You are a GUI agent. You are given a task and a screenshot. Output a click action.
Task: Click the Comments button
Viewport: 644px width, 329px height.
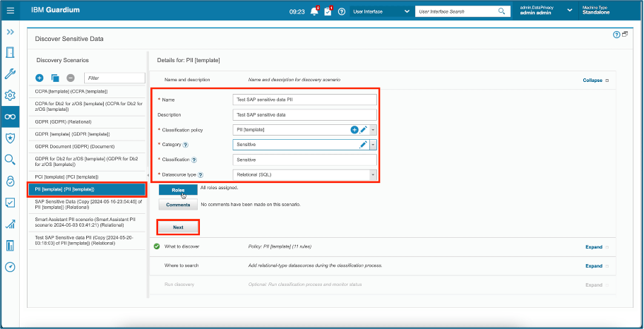tap(178, 205)
